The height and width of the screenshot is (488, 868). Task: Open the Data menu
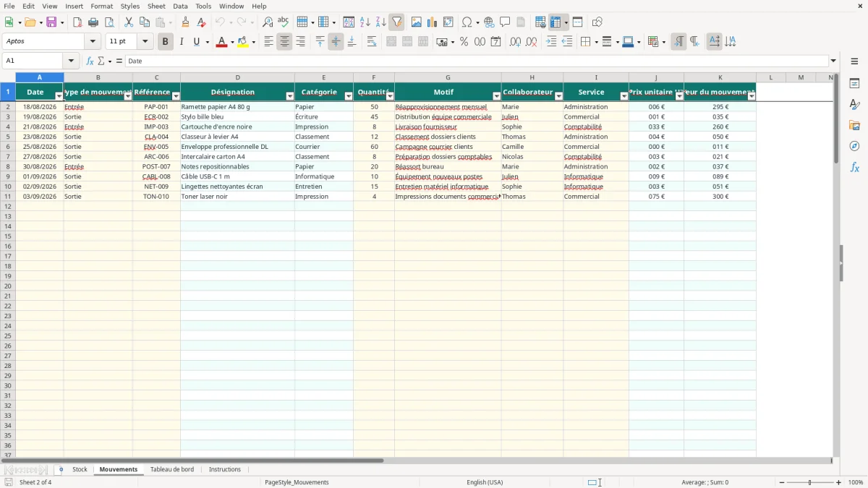point(180,6)
